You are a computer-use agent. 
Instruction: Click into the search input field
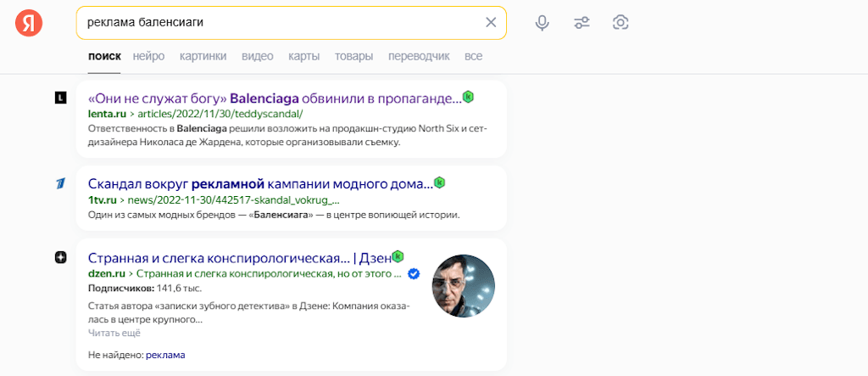(x=280, y=22)
